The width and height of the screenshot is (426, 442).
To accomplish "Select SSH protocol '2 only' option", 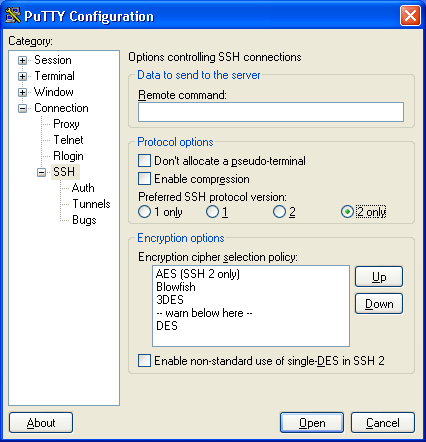I will point(363,212).
